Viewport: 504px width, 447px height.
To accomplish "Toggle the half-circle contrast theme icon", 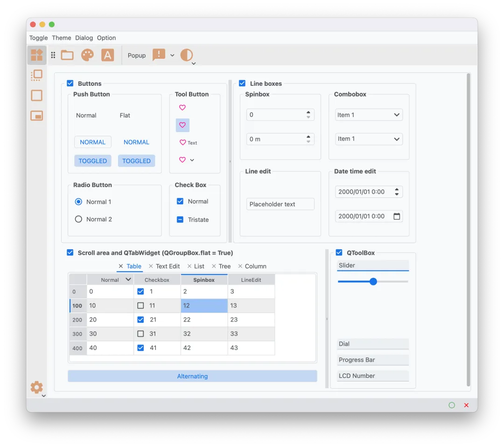I will point(186,55).
